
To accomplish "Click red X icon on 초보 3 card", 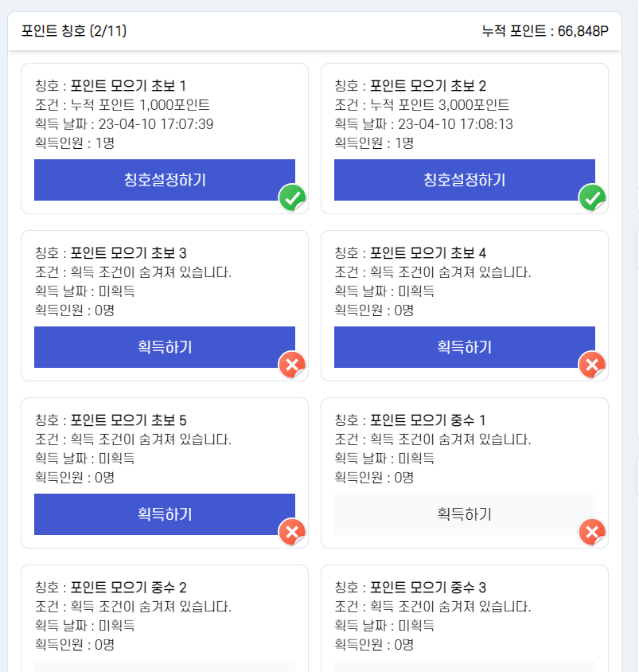I will point(292,365).
